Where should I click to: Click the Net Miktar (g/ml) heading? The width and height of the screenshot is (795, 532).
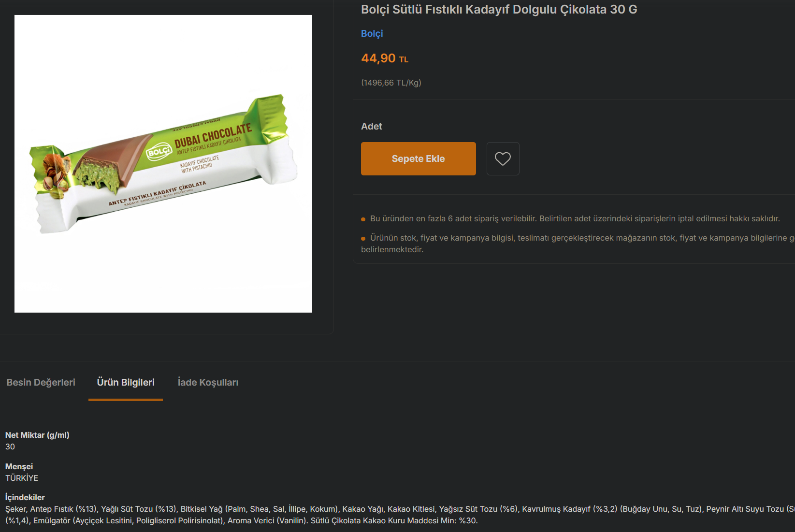click(37, 435)
